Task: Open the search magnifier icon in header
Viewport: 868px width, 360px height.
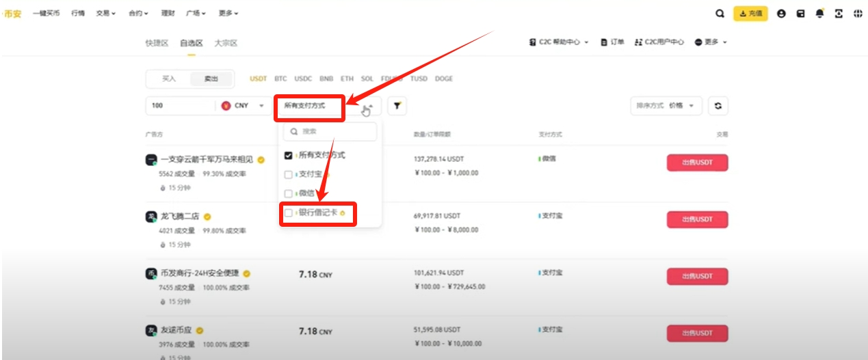Action: click(720, 13)
